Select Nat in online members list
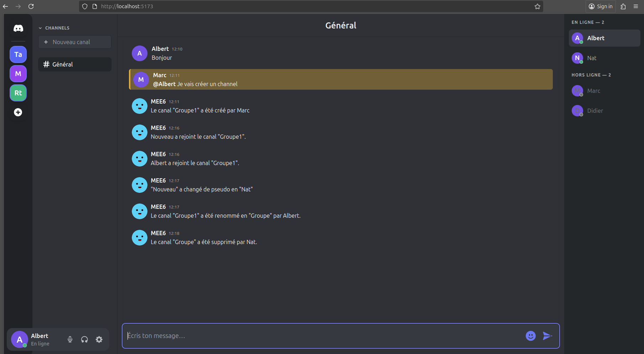Viewport: 644px width, 354px height. [x=592, y=58]
